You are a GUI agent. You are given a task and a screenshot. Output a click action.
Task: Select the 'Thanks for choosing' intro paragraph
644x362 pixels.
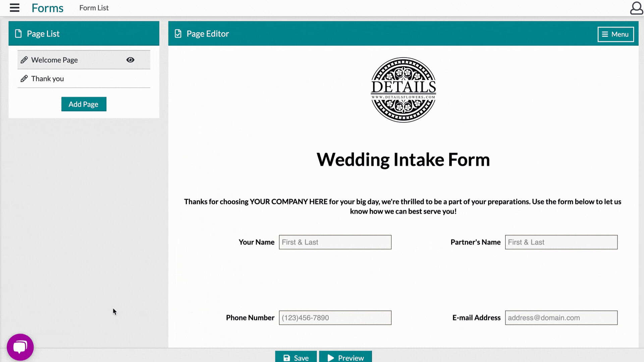point(402,206)
